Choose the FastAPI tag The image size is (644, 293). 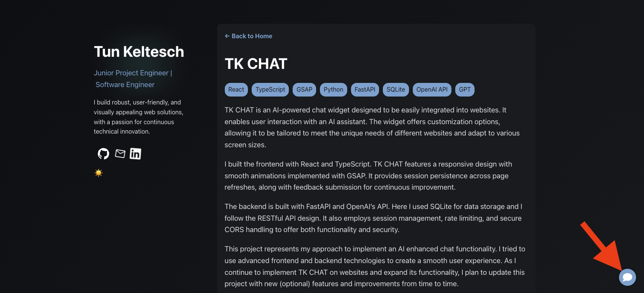[x=365, y=90]
